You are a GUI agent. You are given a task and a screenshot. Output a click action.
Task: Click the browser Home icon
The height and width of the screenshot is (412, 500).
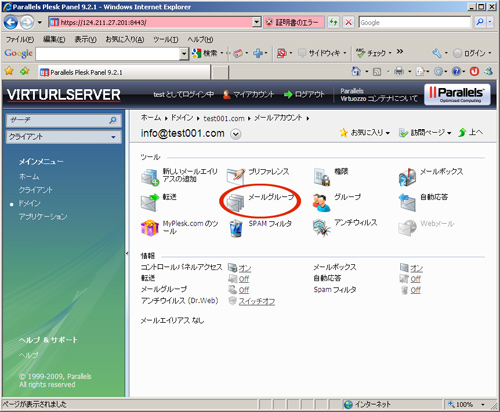(356, 71)
